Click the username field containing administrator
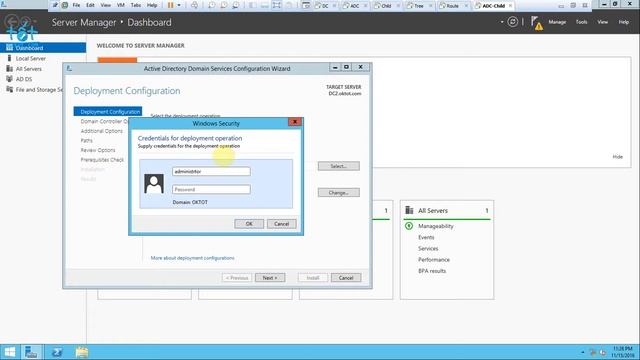The width and height of the screenshot is (640, 360). coord(211,171)
